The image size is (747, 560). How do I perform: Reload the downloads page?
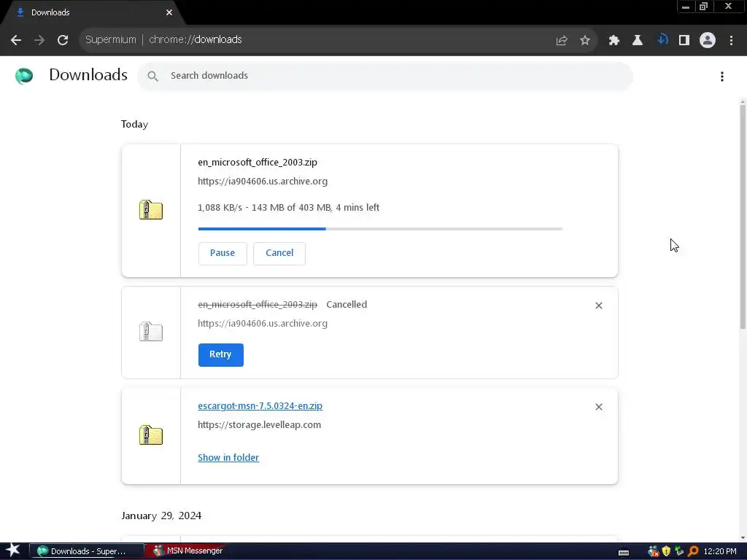click(63, 40)
